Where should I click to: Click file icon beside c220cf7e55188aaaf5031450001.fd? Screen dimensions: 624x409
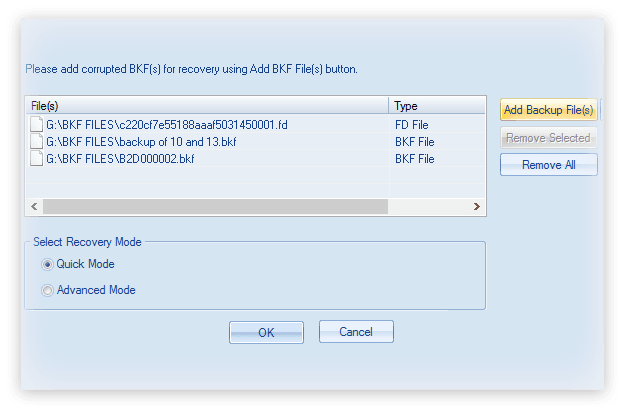tap(36, 125)
